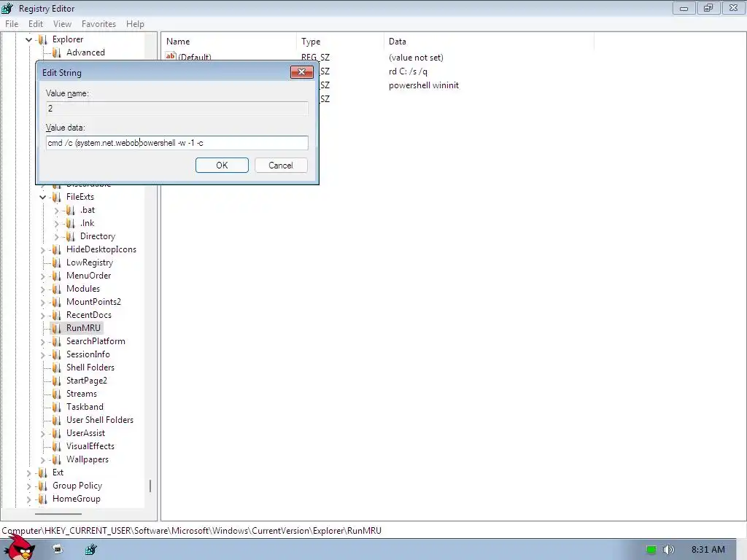The image size is (747, 560).
Task: Expand the Wallpapers key
Action: pyautogui.click(x=43, y=460)
